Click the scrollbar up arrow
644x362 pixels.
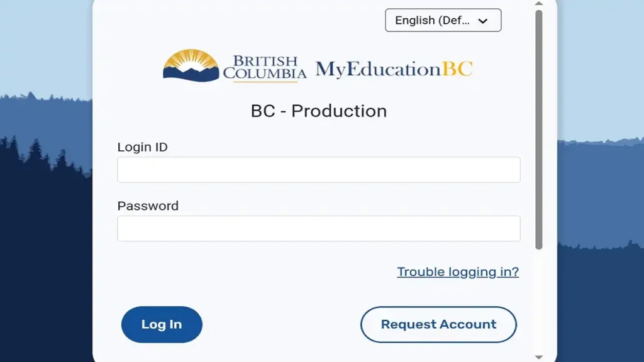(x=538, y=5)
